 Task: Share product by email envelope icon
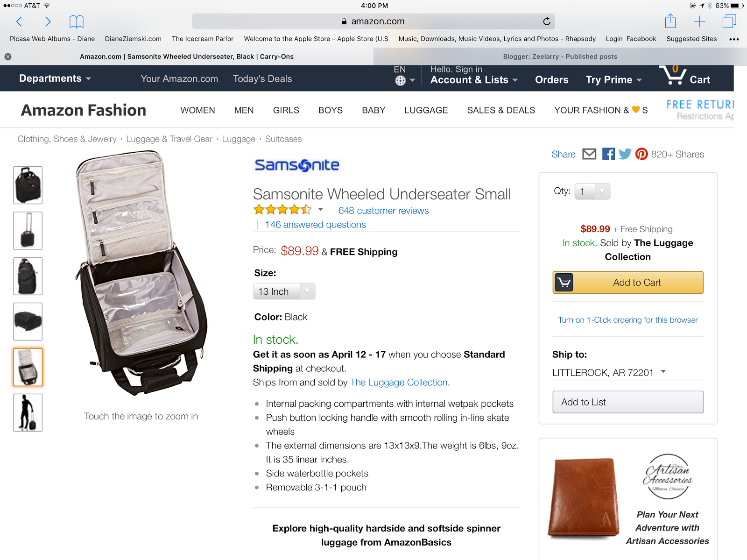click(589, 154)
